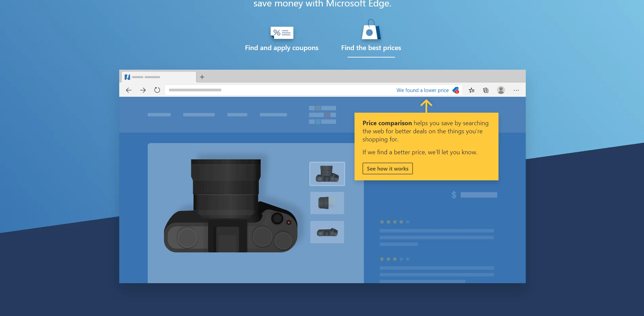644x316 pixels.
Task: Open the Favorites star icon
Action: coord(472,90)
